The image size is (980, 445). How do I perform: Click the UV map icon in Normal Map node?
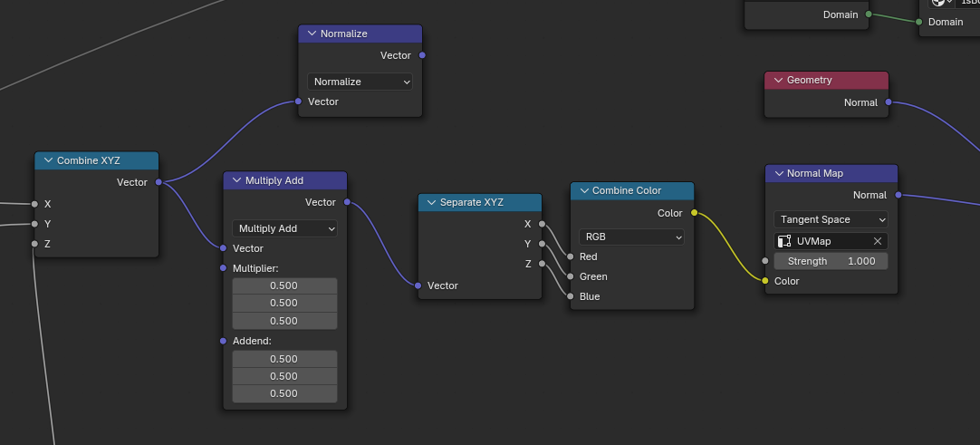786,241
